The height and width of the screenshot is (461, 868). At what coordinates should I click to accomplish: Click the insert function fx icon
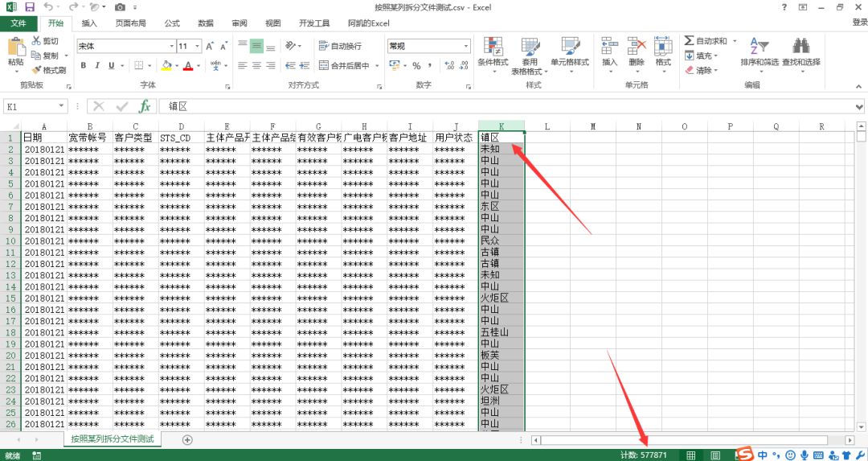pyautogui.click(x=145, y=106)
